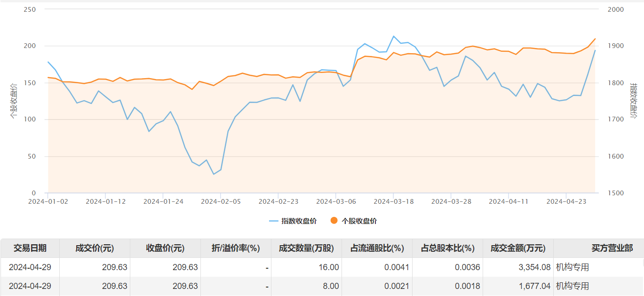The image size is (644, 296).
Task: Click the orange dot legend marker
Action: point(334,221)
